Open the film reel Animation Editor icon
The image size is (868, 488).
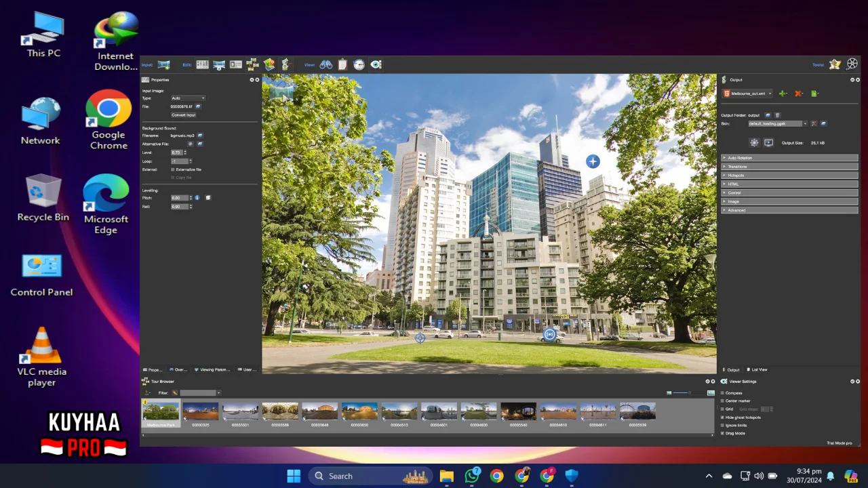(852, 64)
